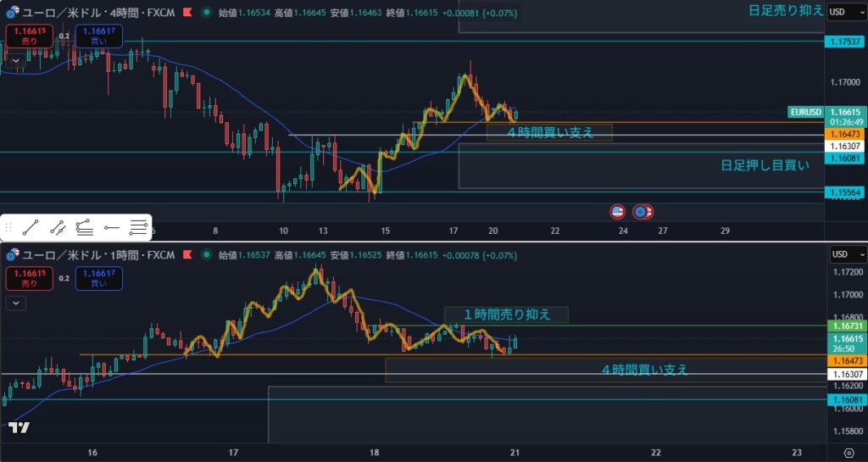
Task: Click the red 売り sell button on top chart
Action: click(29, 36)
